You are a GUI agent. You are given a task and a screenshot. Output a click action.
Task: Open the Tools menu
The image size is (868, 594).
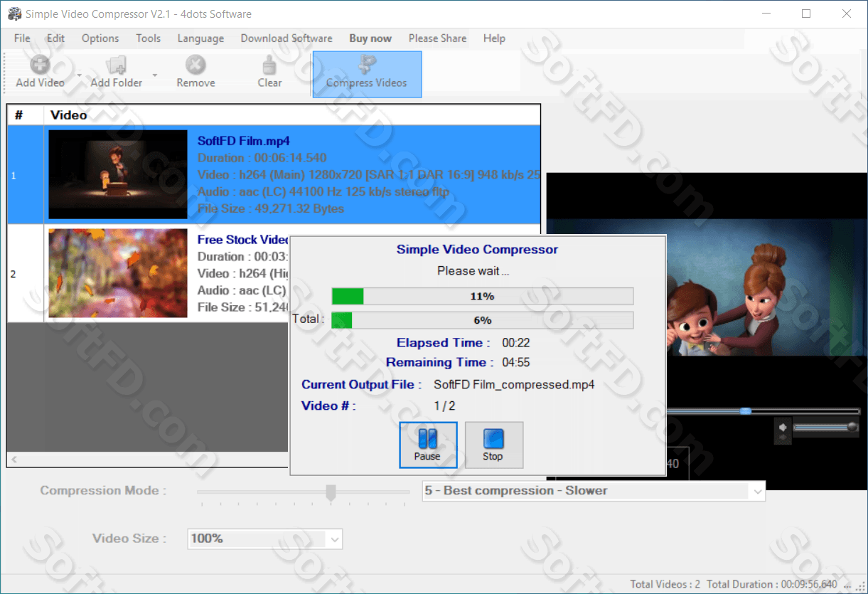click(x=148, y=38)
